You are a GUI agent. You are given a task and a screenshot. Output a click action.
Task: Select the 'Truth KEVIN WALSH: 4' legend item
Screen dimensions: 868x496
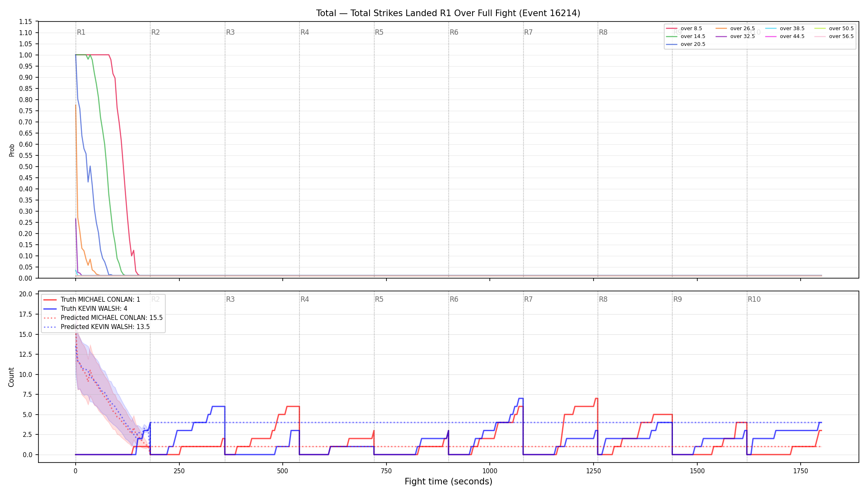pyautogui.click(x=85, y=309)
